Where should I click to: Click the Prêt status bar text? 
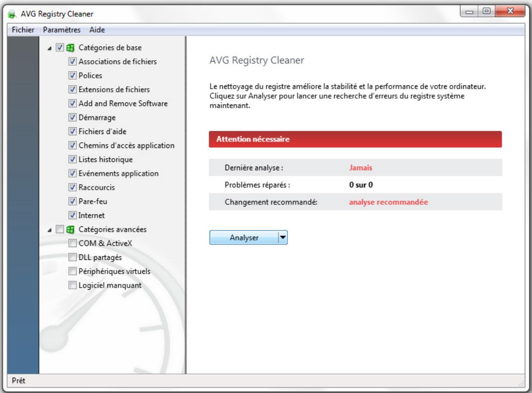pyautogui.click(x=19, y=381)
